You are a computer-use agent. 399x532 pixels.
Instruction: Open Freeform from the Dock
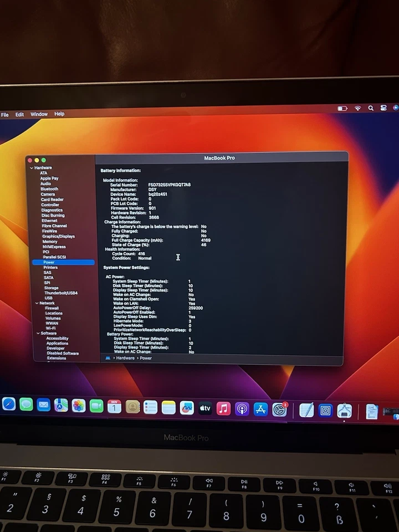pyautogui.click(x=187, y=408)
